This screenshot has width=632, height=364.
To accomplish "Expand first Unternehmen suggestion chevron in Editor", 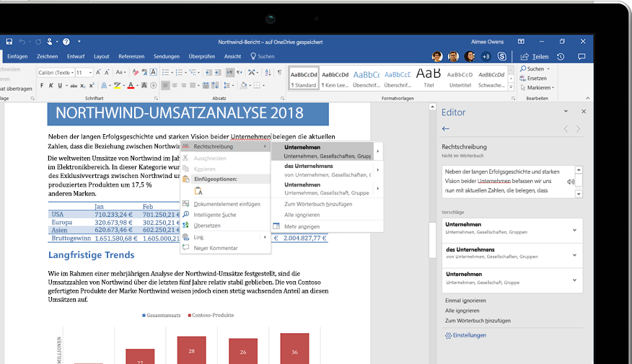I will [x=574, y=231].
